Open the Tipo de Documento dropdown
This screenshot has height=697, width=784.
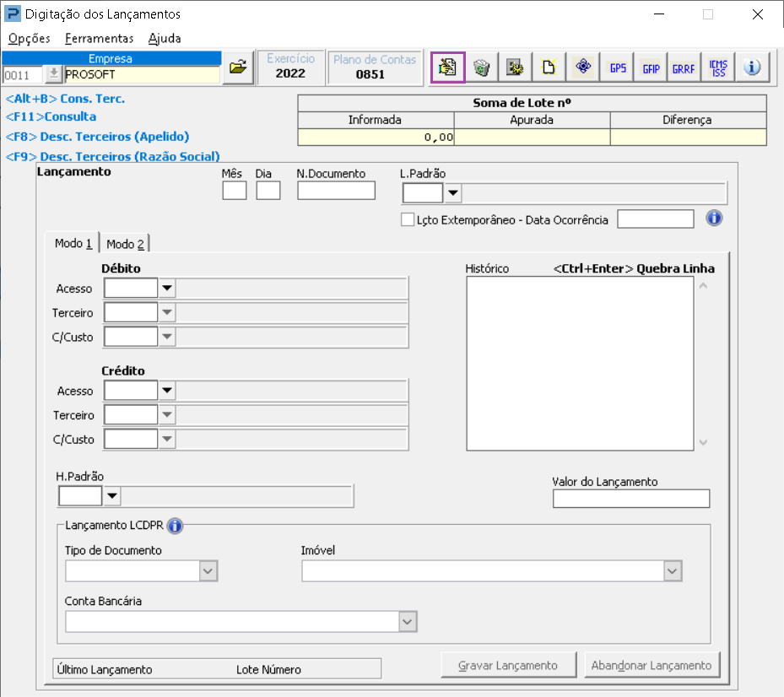[x=208, y=572]
